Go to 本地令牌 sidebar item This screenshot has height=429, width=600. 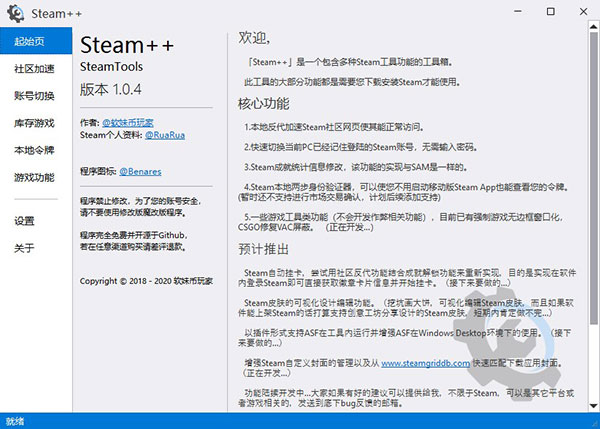[36, 150]
